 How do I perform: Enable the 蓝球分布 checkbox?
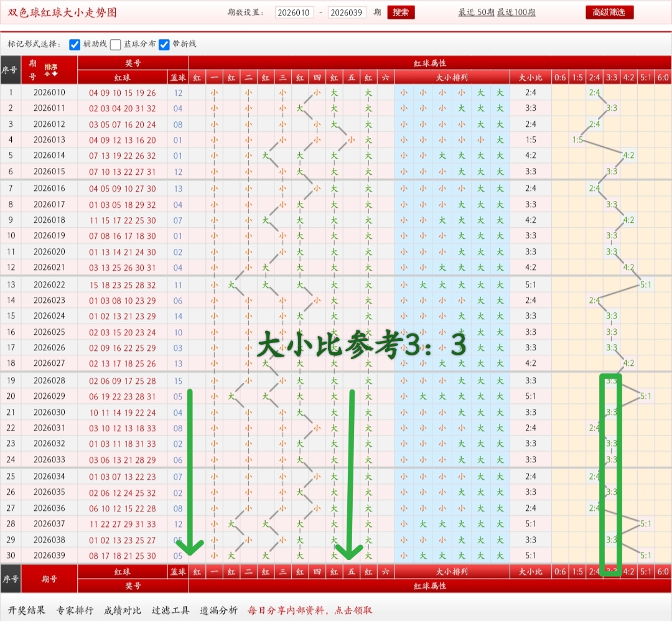116,44
